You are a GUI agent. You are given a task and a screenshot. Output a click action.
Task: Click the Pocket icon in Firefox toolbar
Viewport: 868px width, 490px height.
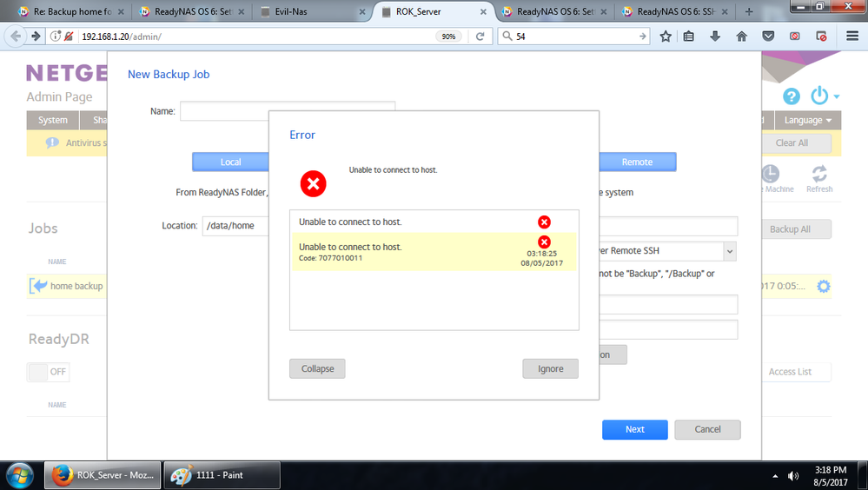(768, 36)
